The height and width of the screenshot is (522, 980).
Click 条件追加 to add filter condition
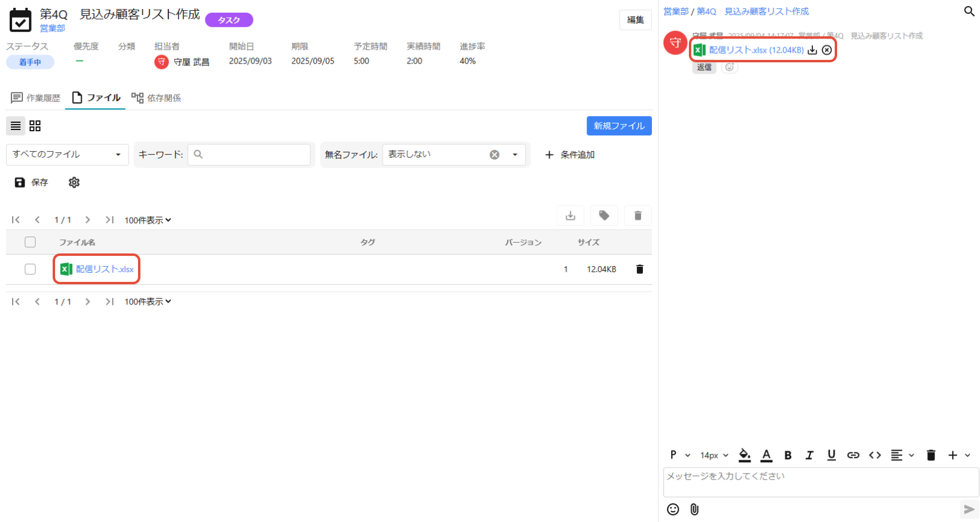click(570, 155)
